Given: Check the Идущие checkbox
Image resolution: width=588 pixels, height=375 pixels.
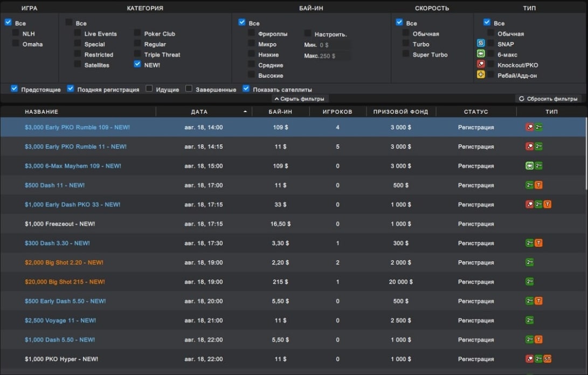Looking at the screenshot, I should coord(149,88).
